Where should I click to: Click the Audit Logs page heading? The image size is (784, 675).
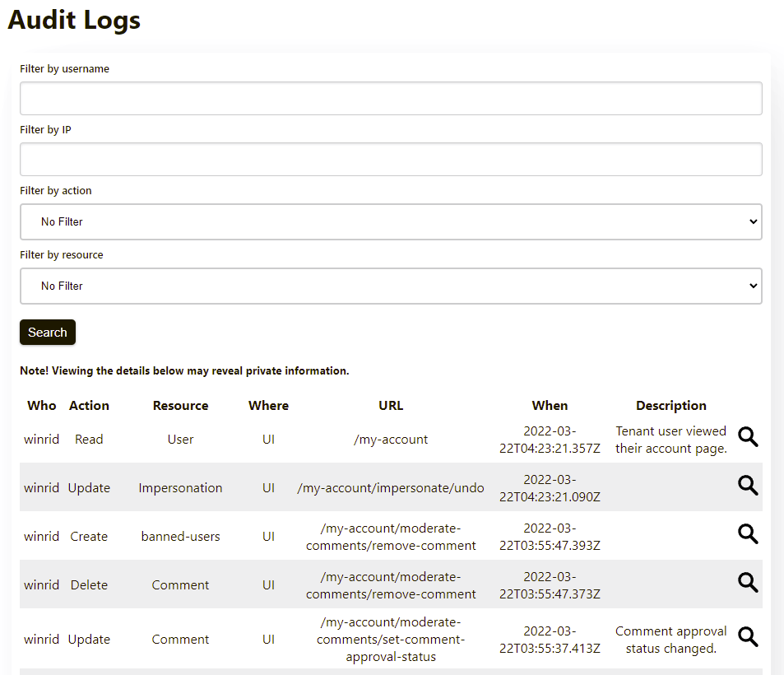(x=75, y=20)
